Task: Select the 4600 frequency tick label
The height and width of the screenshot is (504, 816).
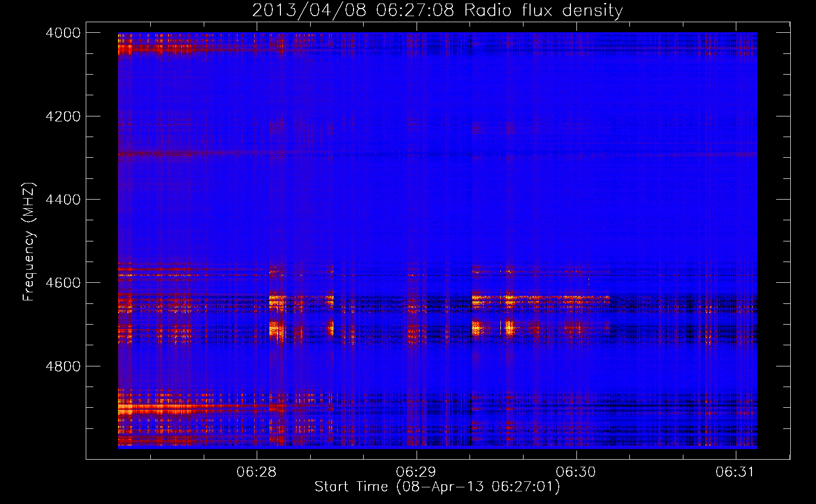Action: [x=63, y=283]
